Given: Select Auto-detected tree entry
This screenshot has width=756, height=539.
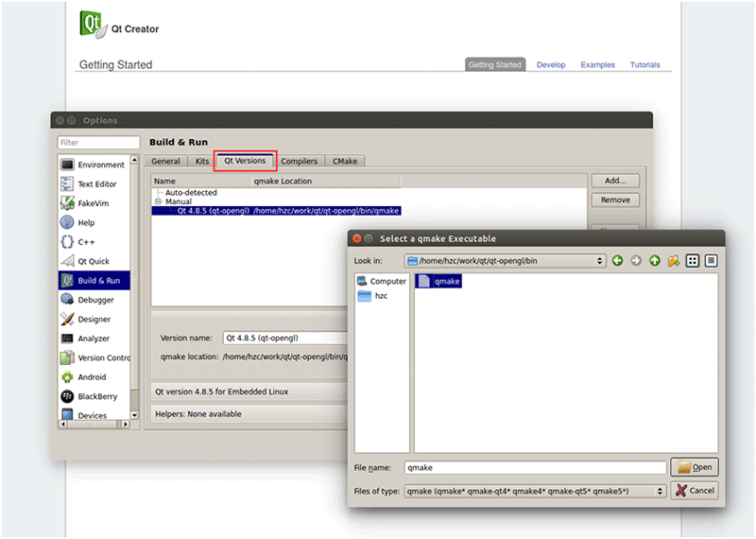Looking at the screenshot, I should pos(191,193).
